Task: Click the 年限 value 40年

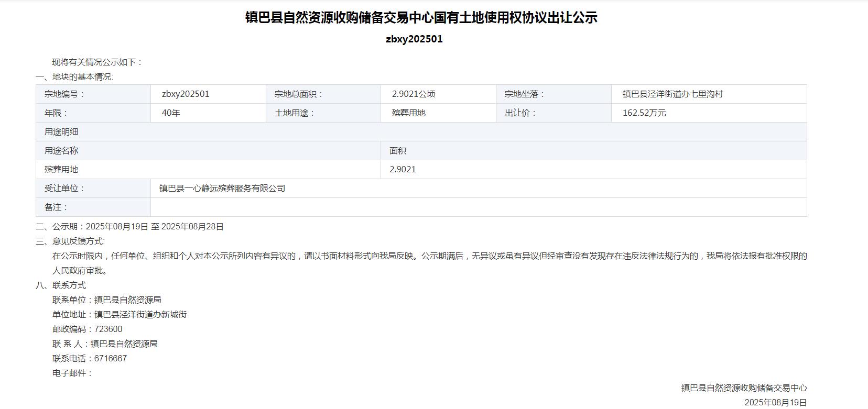Action: pos(171,113)
